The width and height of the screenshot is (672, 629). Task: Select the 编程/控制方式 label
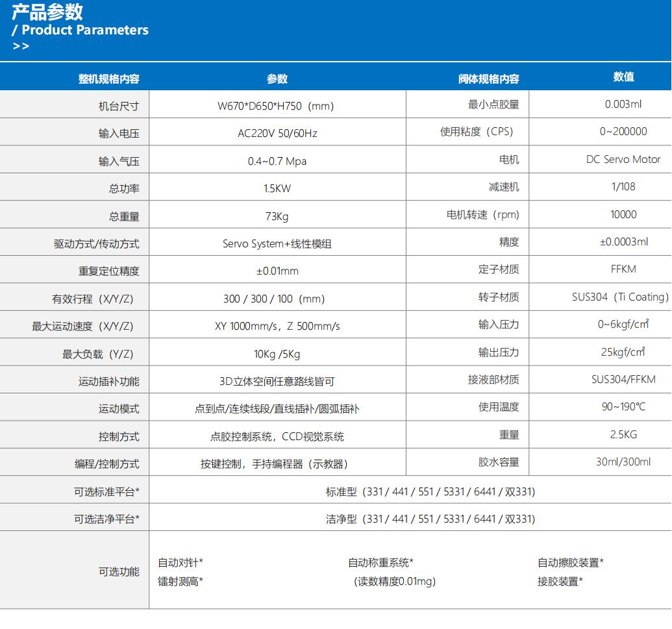click(x=106, y=463)
